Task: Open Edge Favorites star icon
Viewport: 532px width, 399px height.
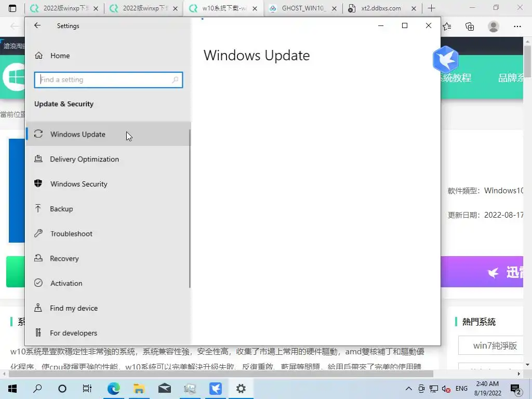Action: [447, 26]
